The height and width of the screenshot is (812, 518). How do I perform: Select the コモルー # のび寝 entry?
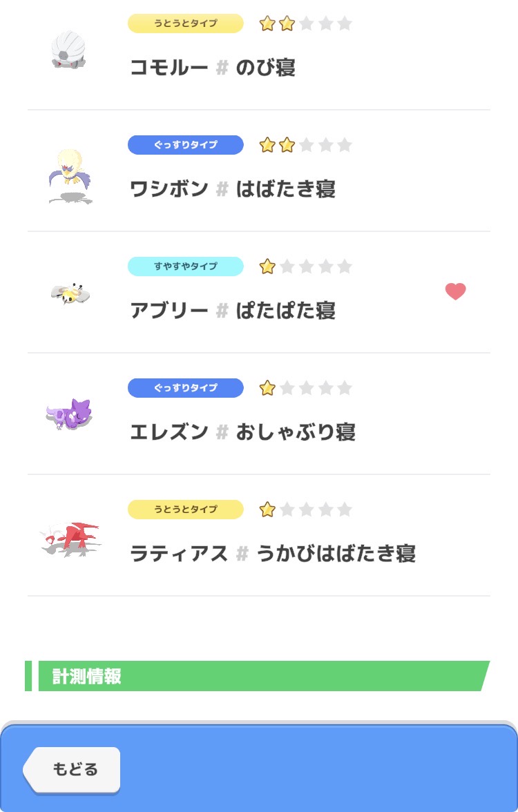pos(213,68)
